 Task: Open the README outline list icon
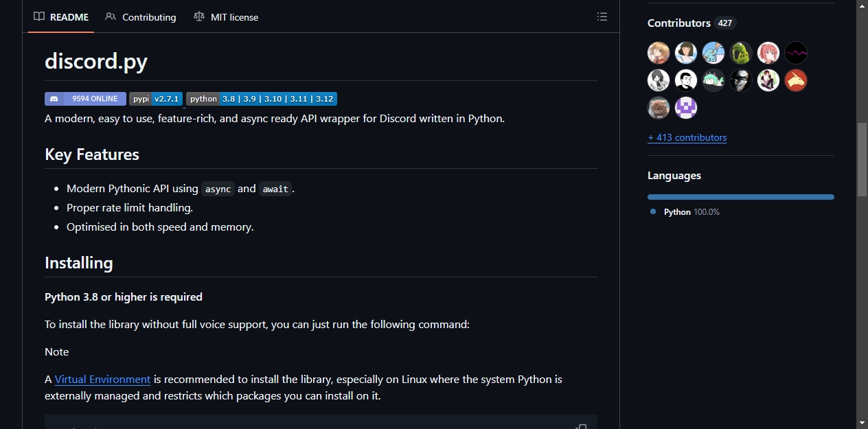click(x=602, y=16)
